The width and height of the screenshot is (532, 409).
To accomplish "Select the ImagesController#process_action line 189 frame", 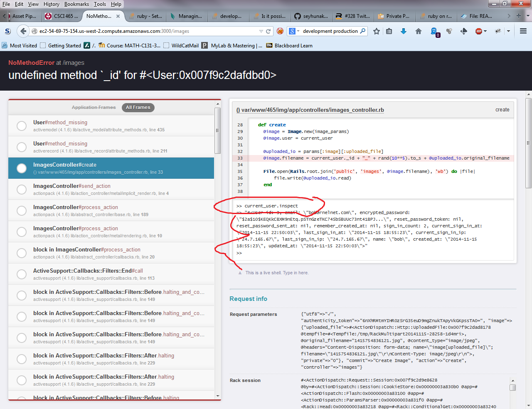I will point(111,210).
